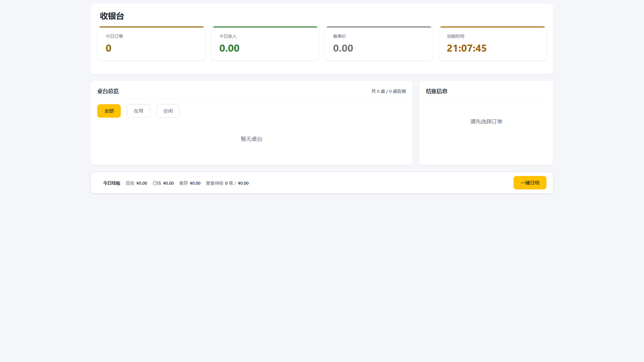Image resolution: width=644 pixels, height=362 pixels.
Task: Switch to the 在用 tables filter
Action: point(139,111)
